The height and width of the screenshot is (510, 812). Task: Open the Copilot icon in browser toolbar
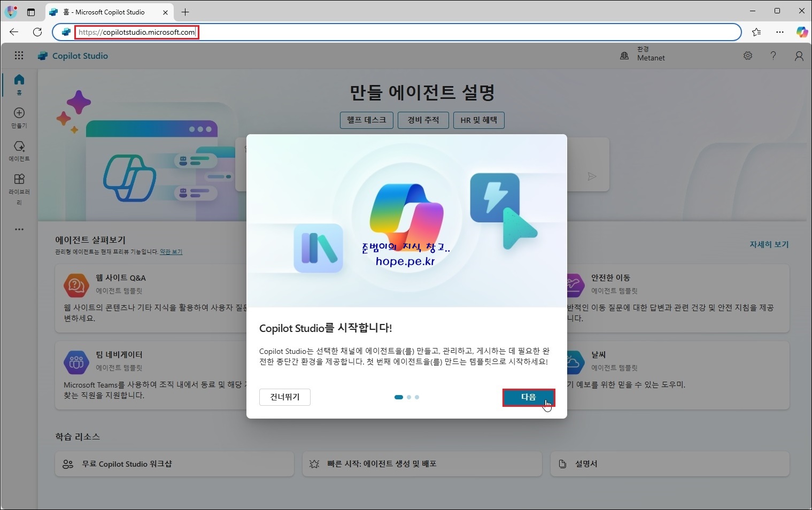(802, 32)
